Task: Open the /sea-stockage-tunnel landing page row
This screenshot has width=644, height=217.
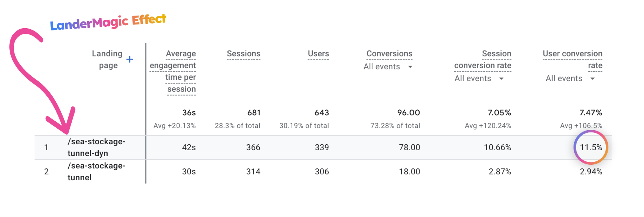Action: click(96, 171)
